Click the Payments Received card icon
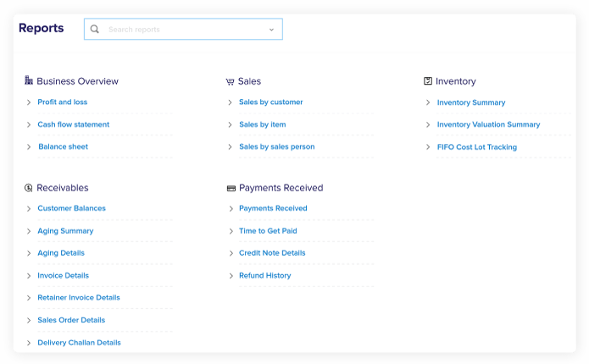This screenshot has width=589, height=364. pos(231,188)
